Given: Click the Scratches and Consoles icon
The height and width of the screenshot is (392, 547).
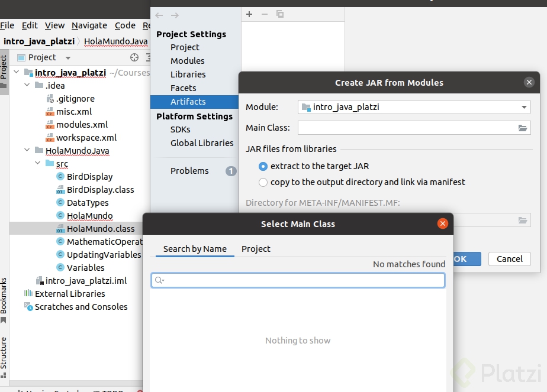Looking at the screenshot, I should click(28, 306).
